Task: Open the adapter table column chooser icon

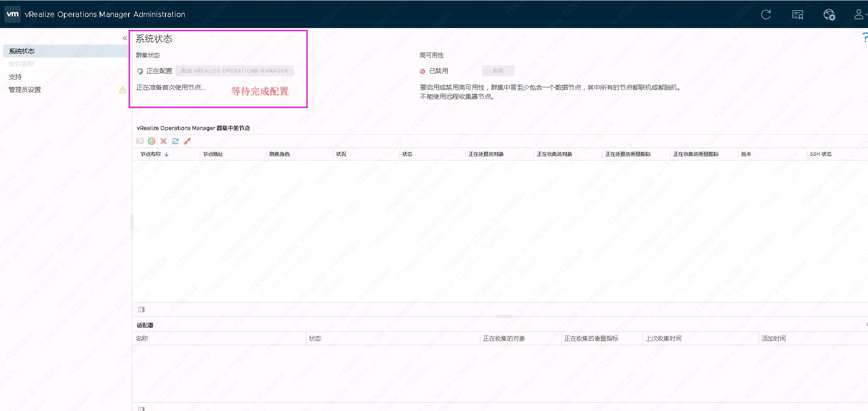Action: (141, 408)
